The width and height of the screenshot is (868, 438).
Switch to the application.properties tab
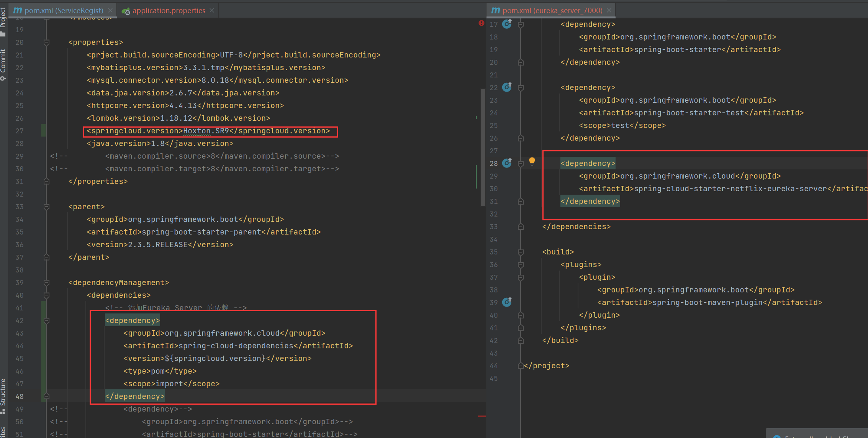point(169,10)
